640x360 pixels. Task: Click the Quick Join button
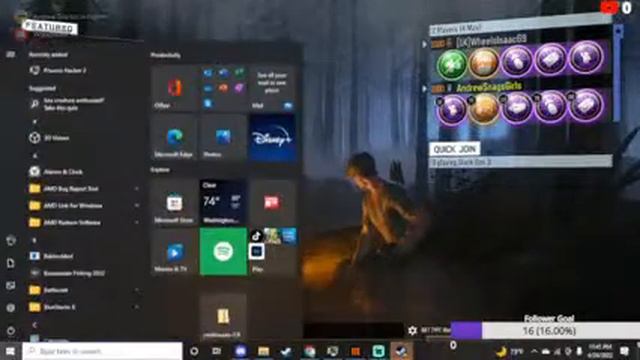[x=455, y=149]
